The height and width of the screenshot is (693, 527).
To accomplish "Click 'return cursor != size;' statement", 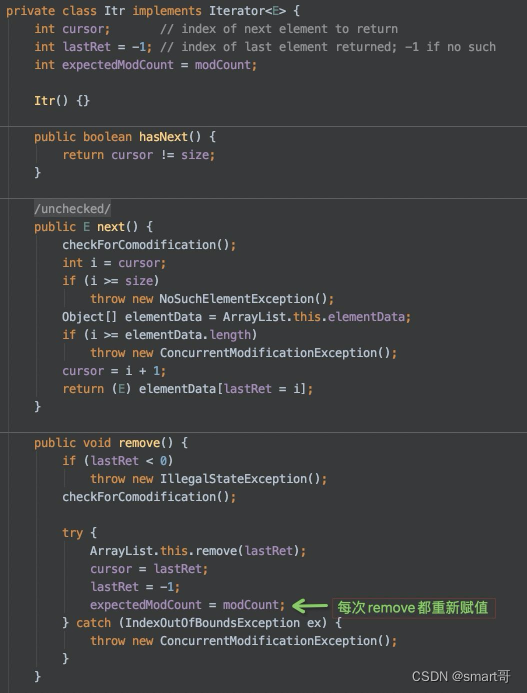I will tap(138, 155).
